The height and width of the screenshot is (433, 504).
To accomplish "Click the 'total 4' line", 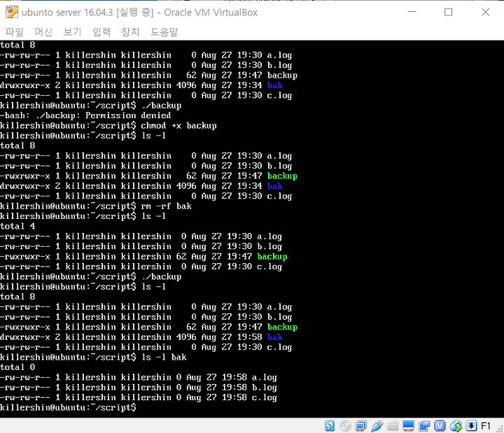I will pyautogui.click(x=17, y=226).
